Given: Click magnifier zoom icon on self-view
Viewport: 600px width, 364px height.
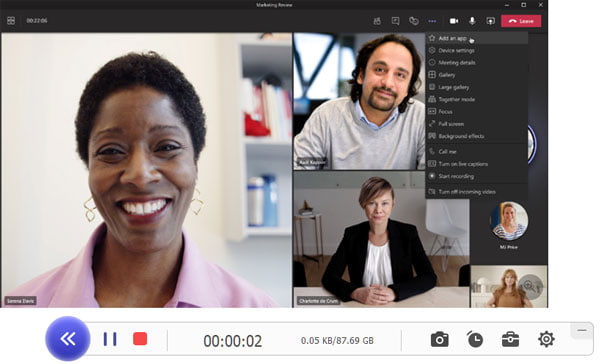Looking at the screenshot, I should (530, 286).
